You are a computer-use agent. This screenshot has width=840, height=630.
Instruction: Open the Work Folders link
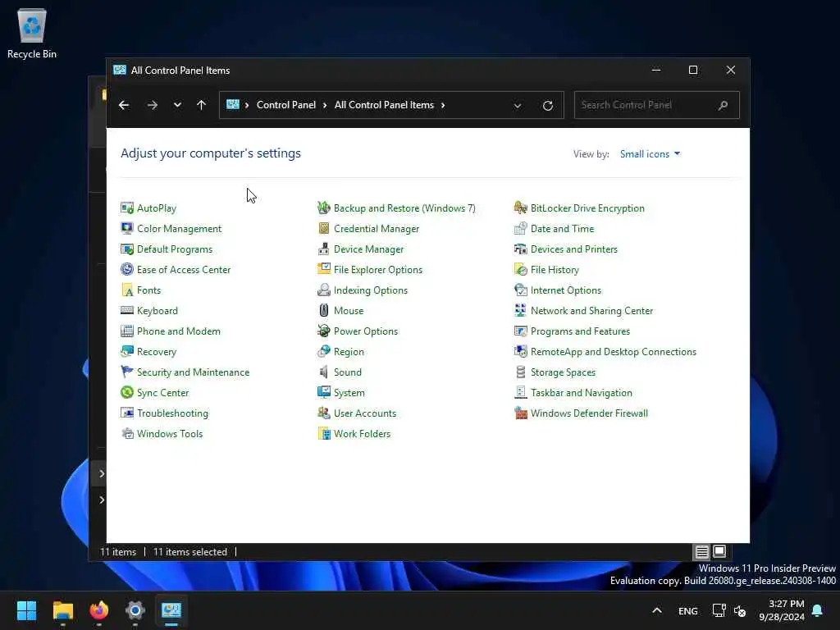362,433
